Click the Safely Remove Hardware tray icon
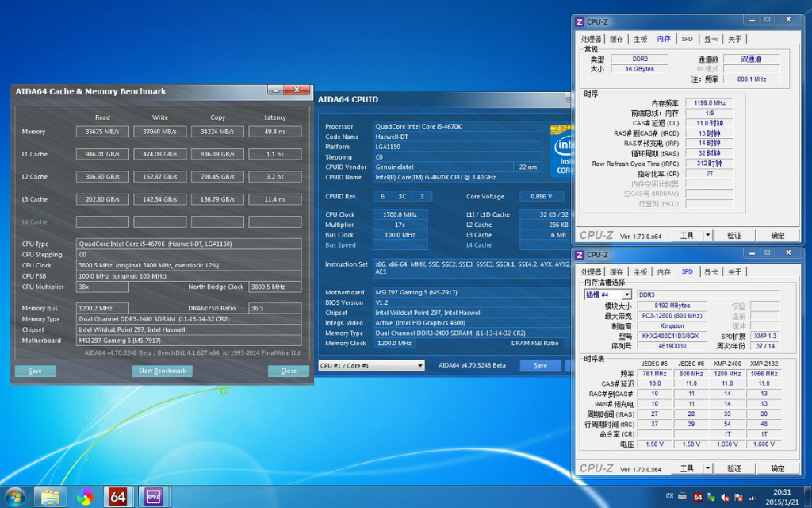812x508 pixels. tap(711, 497)
